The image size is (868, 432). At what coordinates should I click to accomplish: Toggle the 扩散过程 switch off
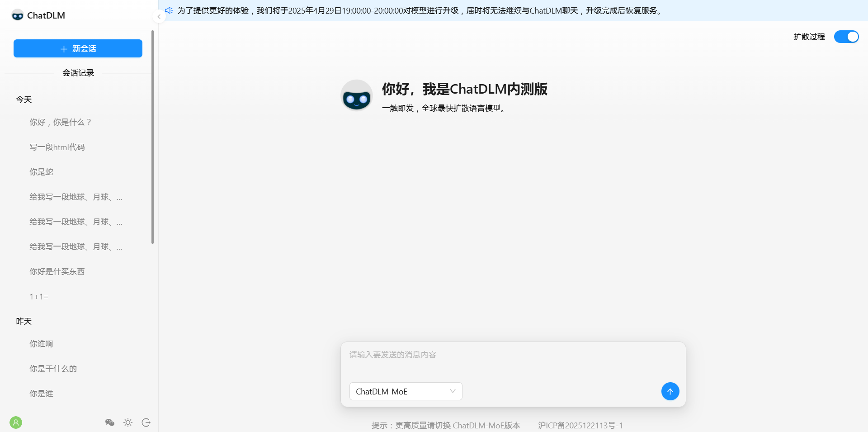pyautogui.click(x=846, y=37)
